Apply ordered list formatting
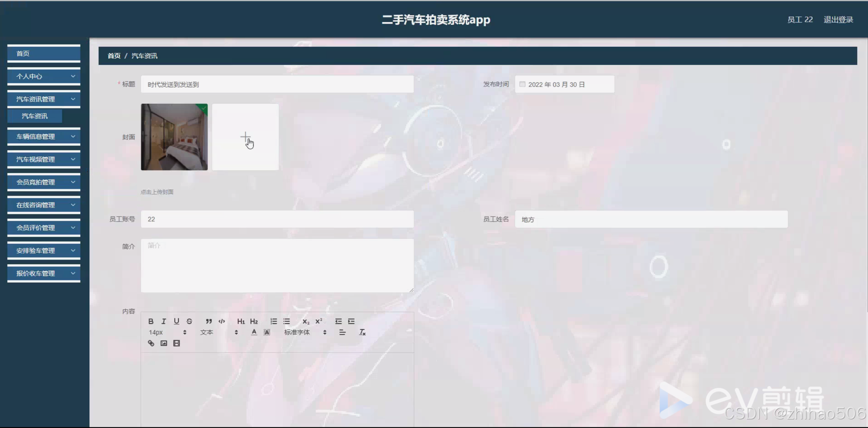The width and height of the screenshot is (868, 428). (274, 321)
